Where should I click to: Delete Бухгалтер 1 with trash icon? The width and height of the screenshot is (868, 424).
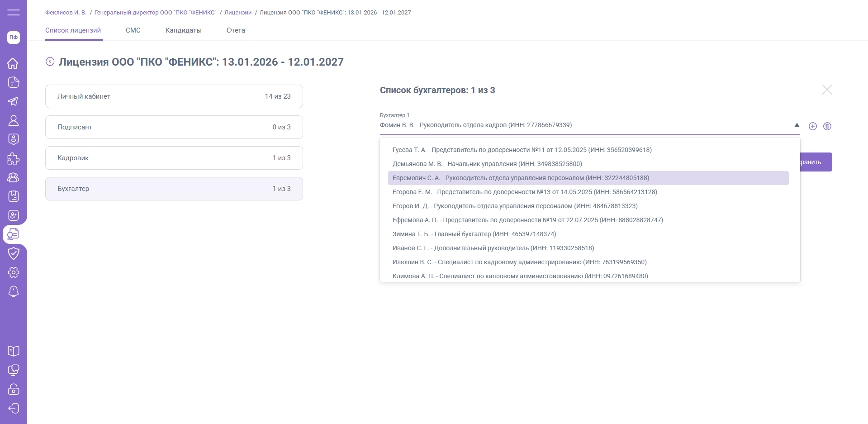pos(827,126)
